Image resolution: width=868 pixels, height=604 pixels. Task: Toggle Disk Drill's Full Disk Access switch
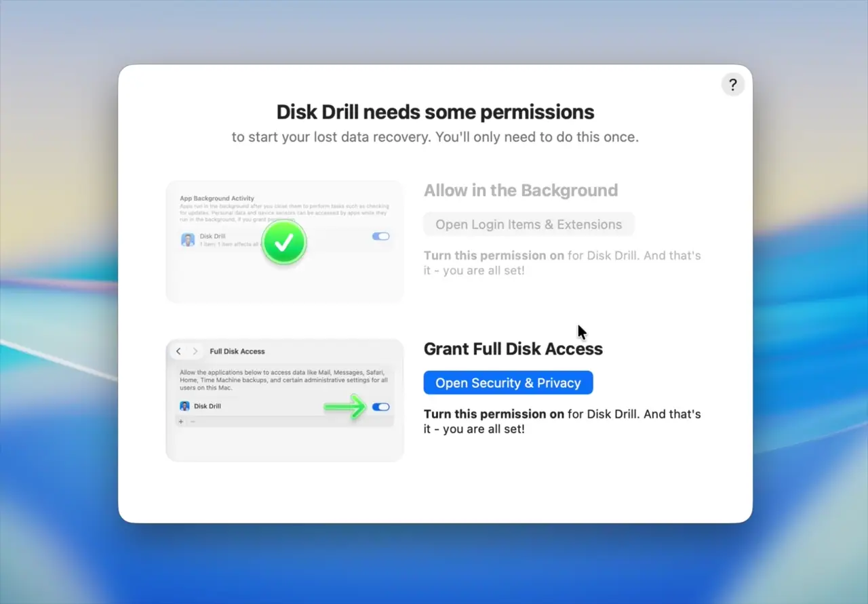(380, 406)
